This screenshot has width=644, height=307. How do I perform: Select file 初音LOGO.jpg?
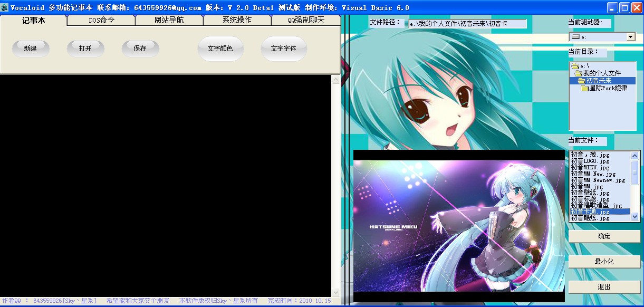(x=600, y=161)
